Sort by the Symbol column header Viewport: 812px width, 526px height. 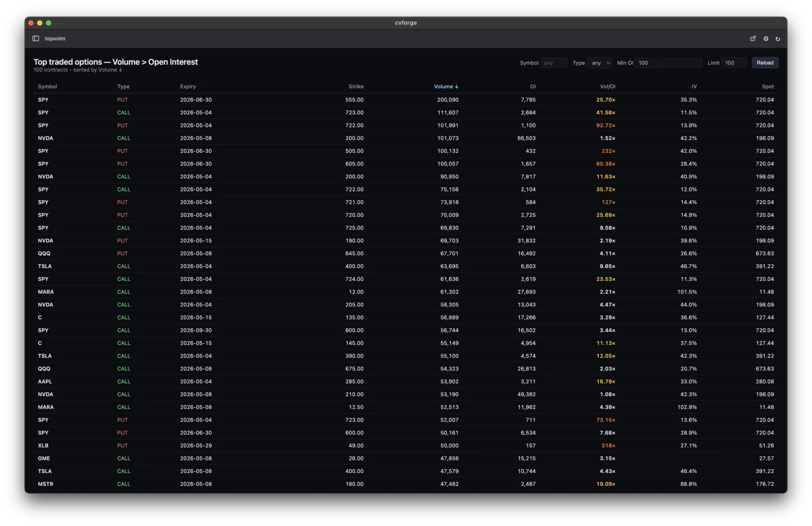coord(47,87)
